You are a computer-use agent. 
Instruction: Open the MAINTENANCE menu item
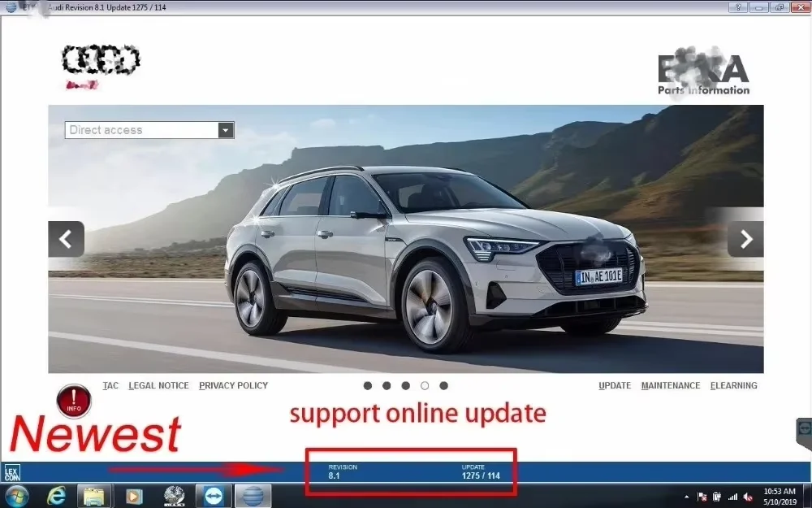(x=671, y=385)
